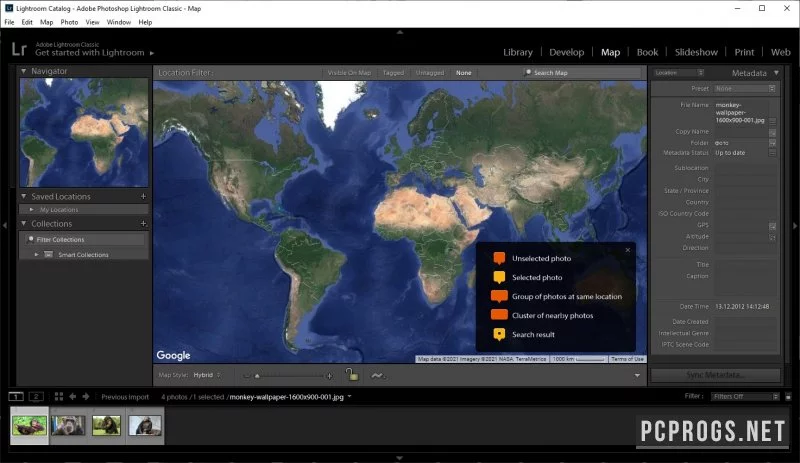Open the Photo menu
Image resolution: width=800 pixels, height=463 pixels.
69,22
